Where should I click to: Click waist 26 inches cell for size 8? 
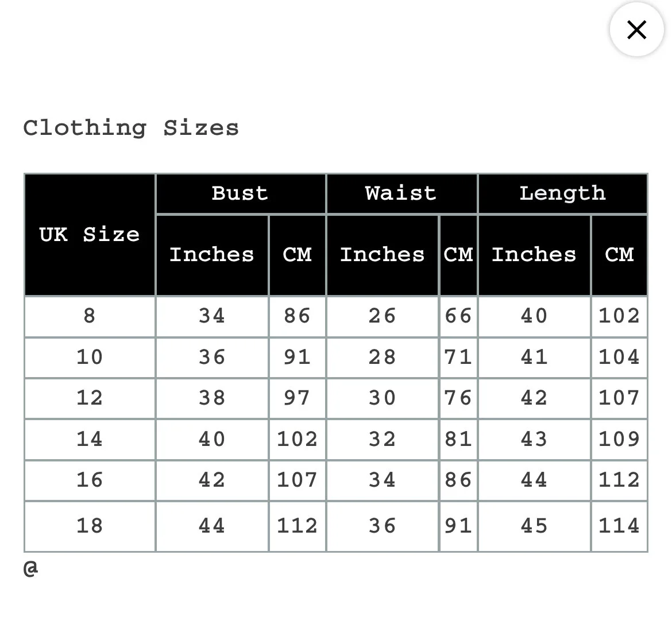(382, 316)
